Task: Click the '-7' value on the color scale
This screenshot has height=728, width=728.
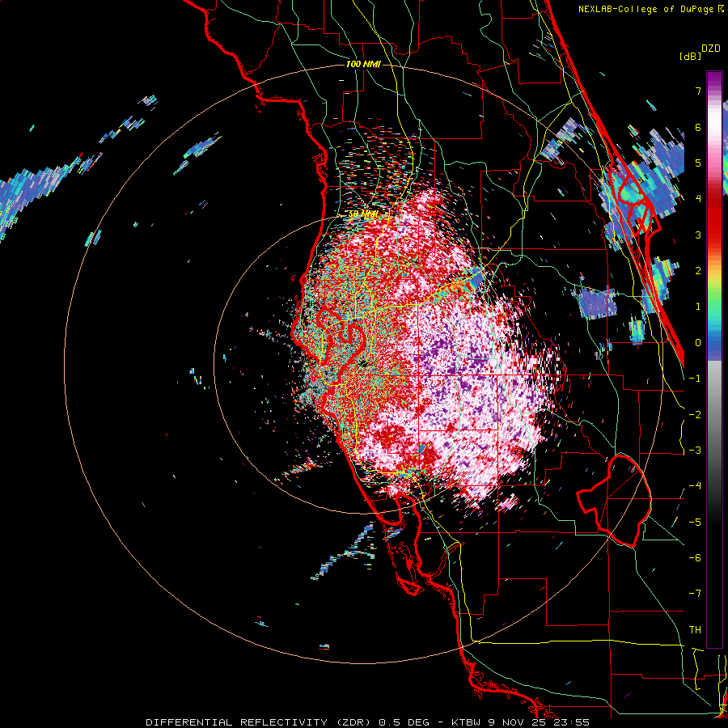Action: click(x=695, y=594)
